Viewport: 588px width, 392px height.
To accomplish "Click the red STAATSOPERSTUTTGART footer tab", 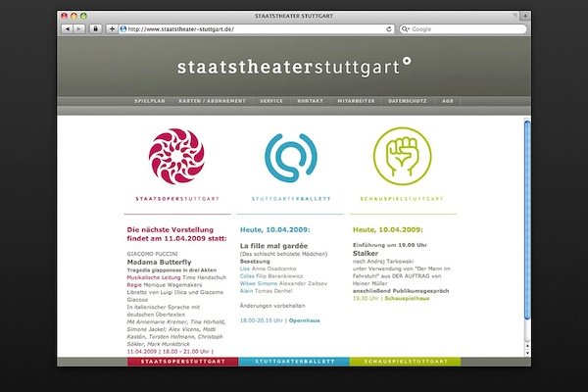I will coord(182,362).
